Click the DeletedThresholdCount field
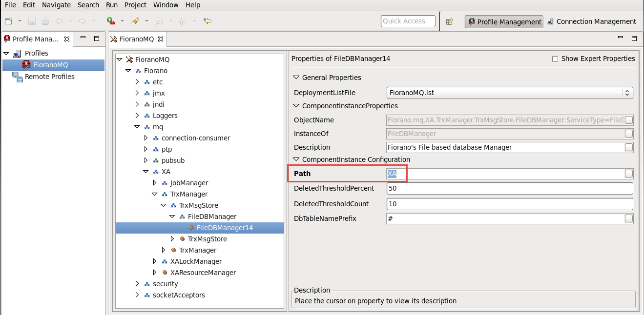Screen dimensions: 644x315 pos(510,204)
